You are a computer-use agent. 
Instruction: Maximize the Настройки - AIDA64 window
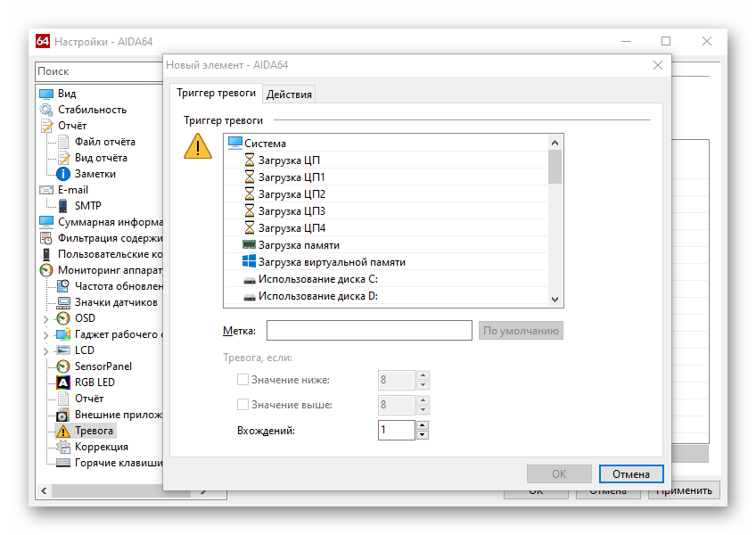coord(666,41)
